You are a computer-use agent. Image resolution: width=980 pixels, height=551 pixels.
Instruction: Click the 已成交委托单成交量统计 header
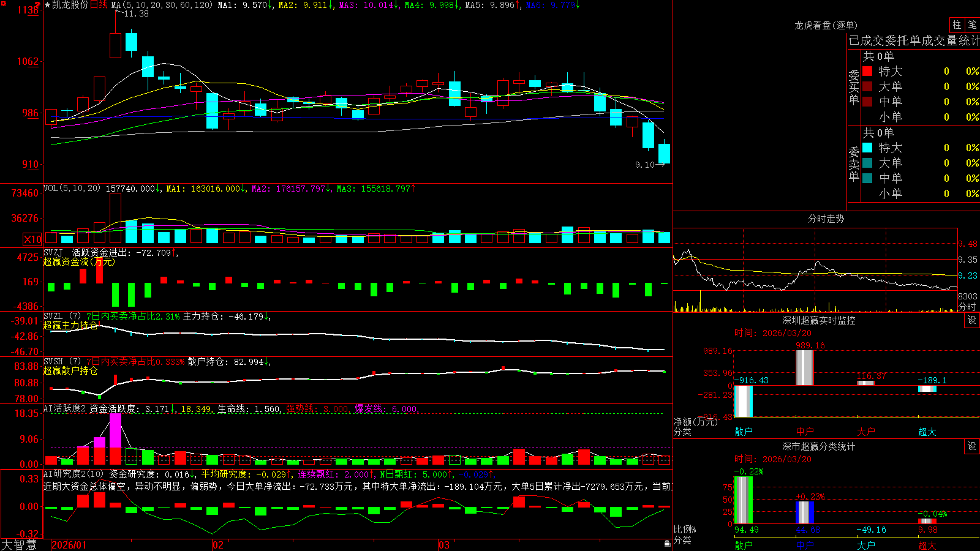click(914, 40)
